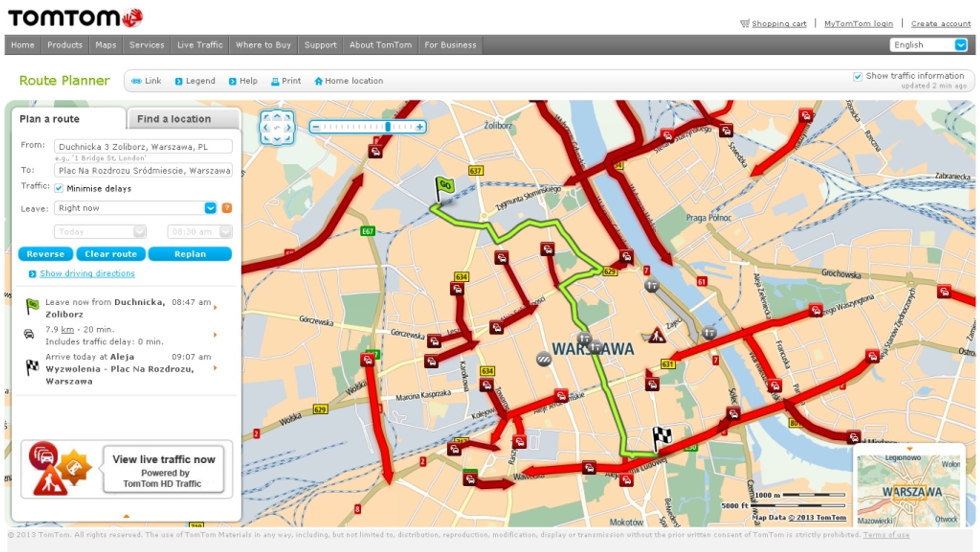Open Show driving directions
Screen dimensions: 980x552
coord(87,273)
